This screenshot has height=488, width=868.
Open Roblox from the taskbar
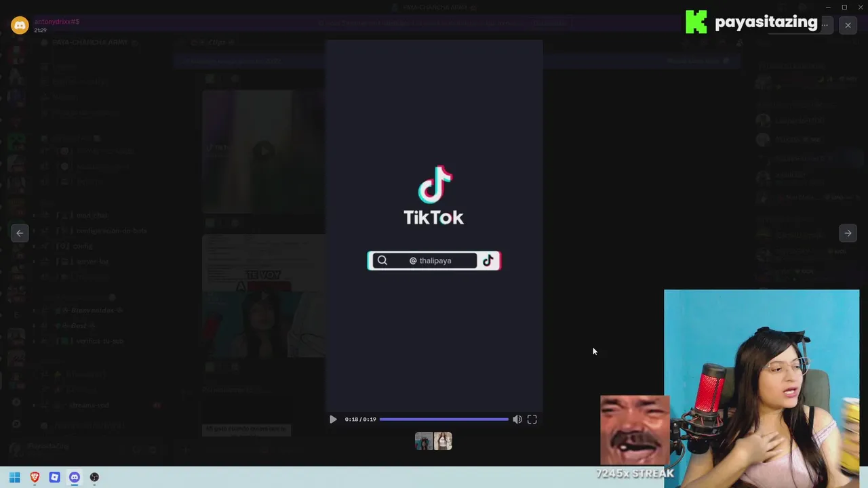(x=54, y=477)
